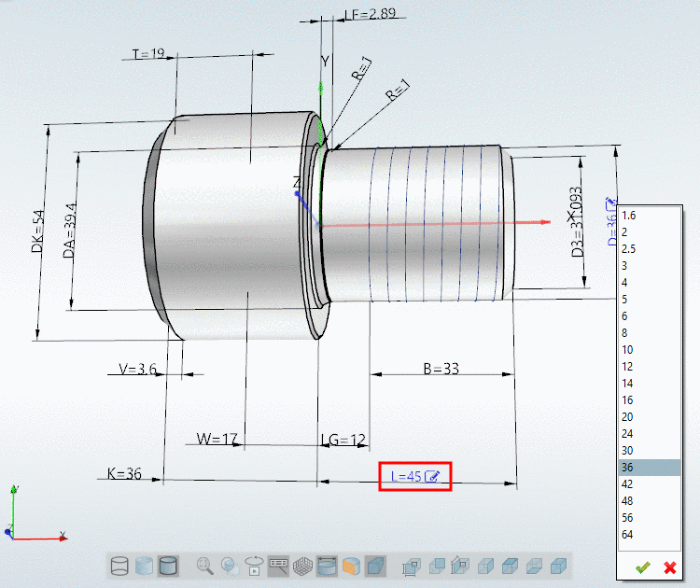Click the blue D=36 dimension label

pos(611,229)
